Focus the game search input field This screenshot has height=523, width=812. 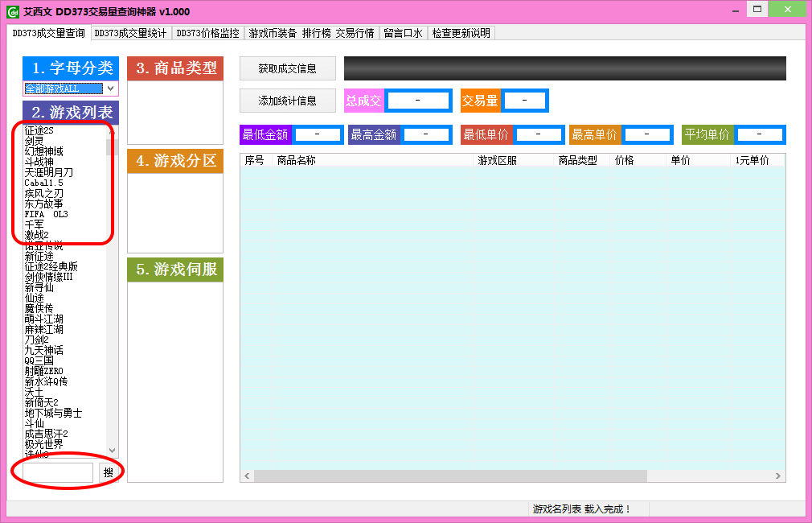tap(57, 473)
